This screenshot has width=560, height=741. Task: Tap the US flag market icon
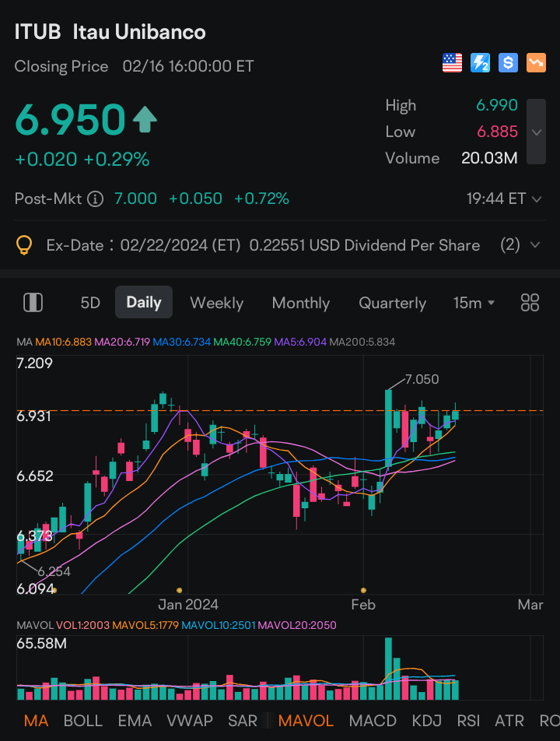452,62
